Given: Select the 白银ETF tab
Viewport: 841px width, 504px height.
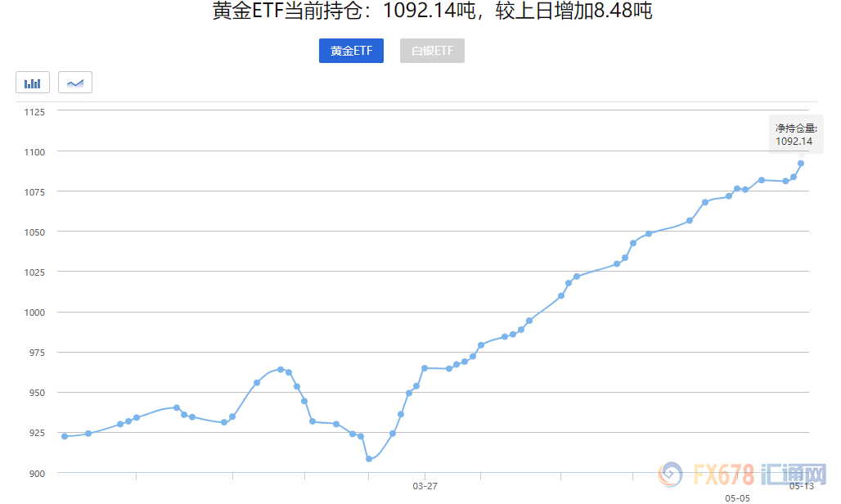Looking at the screenshot, I should (432, 51).
